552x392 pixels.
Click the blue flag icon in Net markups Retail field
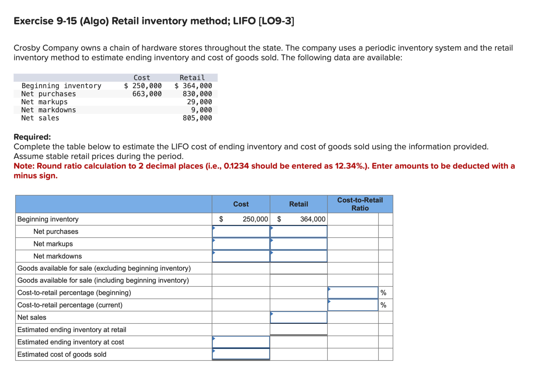point(272,240)
